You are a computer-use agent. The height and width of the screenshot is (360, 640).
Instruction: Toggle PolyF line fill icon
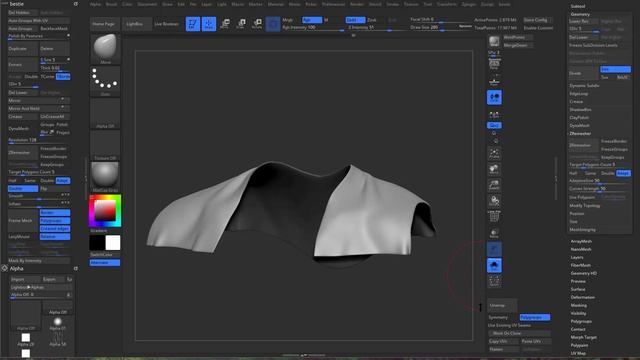click(494, 217)
